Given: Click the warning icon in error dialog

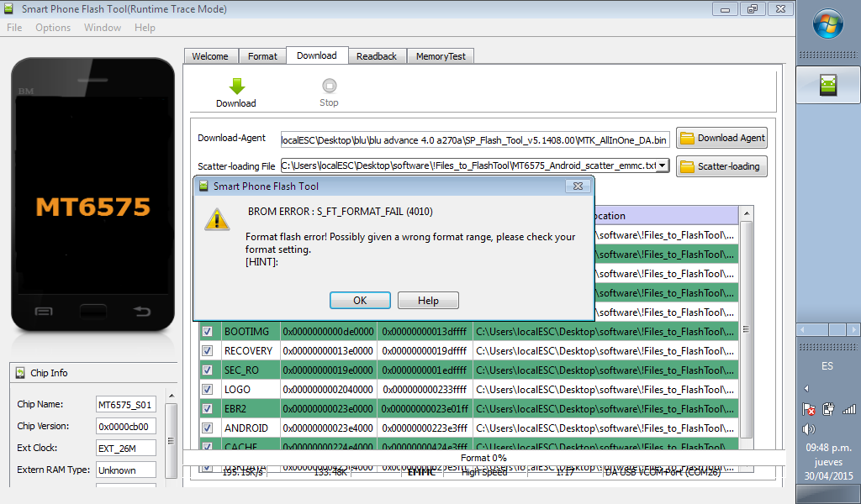Looking at the screenshot, I should 217,221.
